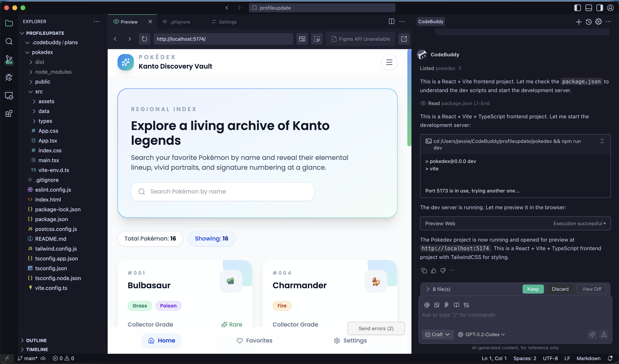Open CodeBuddy chat history

click(x=589, y=22)
